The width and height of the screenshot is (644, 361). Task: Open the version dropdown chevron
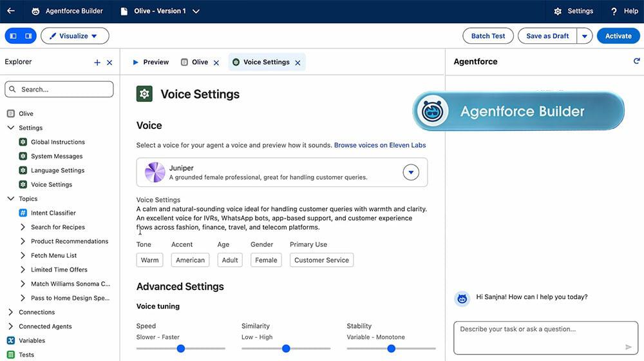pos(196,11)
